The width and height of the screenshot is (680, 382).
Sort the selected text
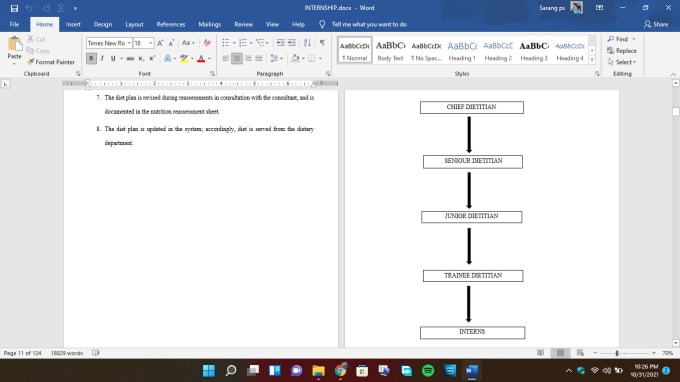click(307, 42)
